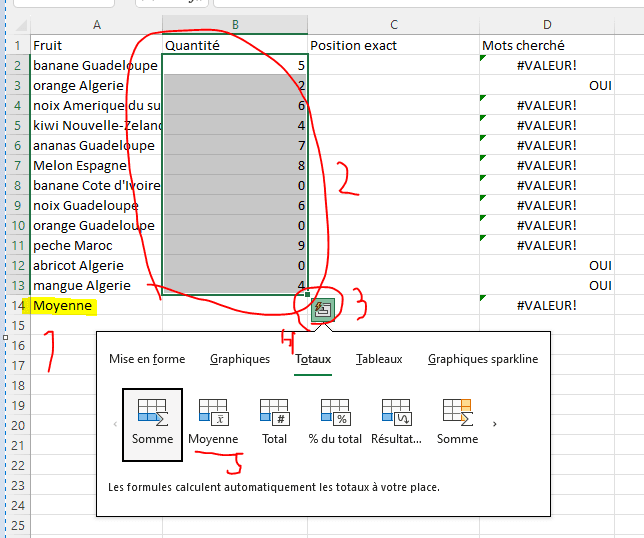Open the Graphiques tab

(240, 359)
